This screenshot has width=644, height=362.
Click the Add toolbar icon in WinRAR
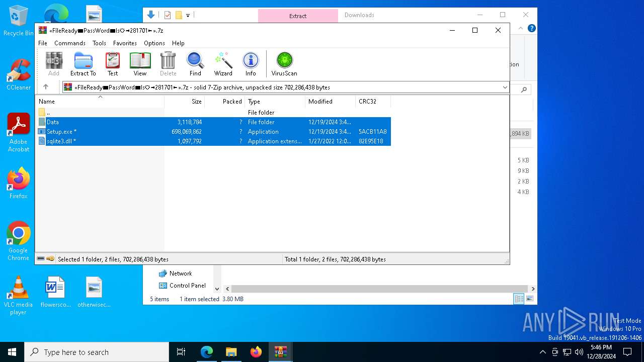coord(54,64)
